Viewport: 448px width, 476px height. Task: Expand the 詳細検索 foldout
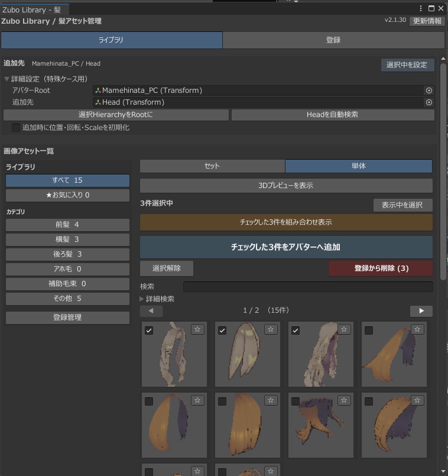141,299
